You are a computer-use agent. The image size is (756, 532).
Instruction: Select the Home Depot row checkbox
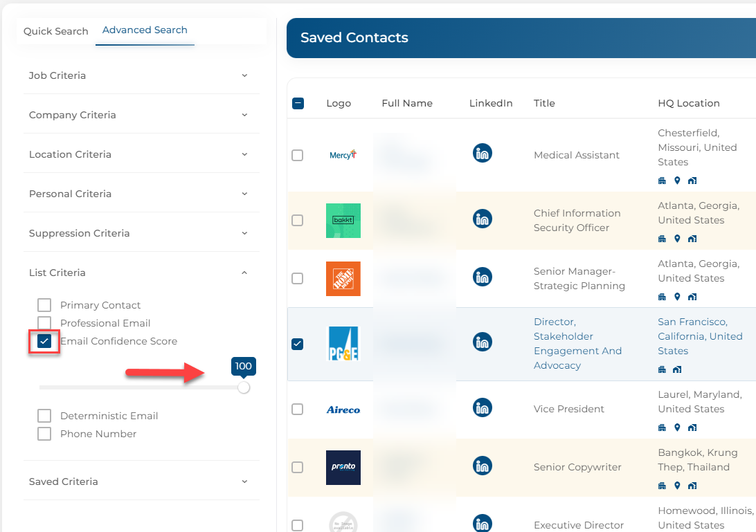pyautogui.click(x=298, y=279)
